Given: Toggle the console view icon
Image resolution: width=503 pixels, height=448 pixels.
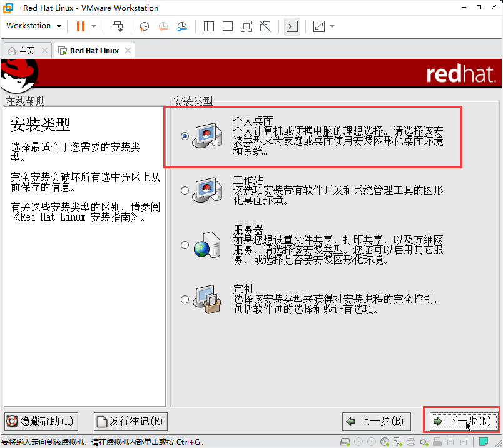Looking at the screenshot, I should point(292,26).
